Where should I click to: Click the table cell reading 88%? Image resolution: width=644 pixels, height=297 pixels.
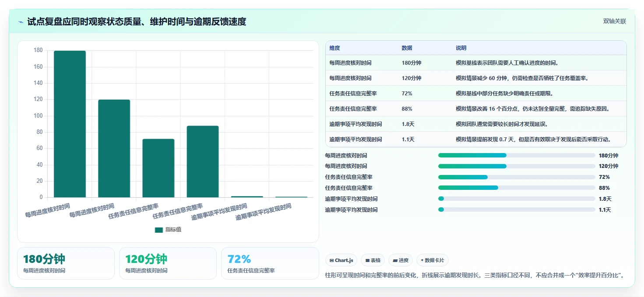[407, 109]
